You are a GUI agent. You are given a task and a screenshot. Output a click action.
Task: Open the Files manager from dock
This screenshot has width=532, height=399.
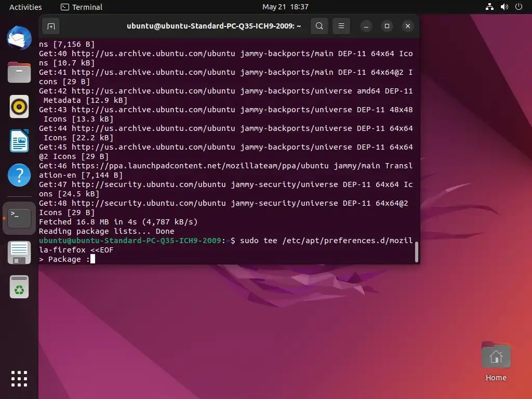click(19, 72)
